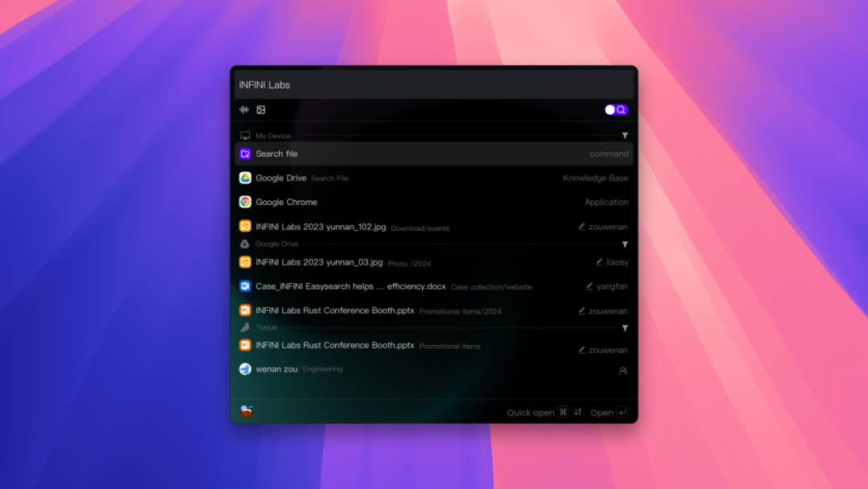Click the person icon on wenan zou row
Image resolution: width=868 pixels, height=489 pixels.
[x=624, y=371]
